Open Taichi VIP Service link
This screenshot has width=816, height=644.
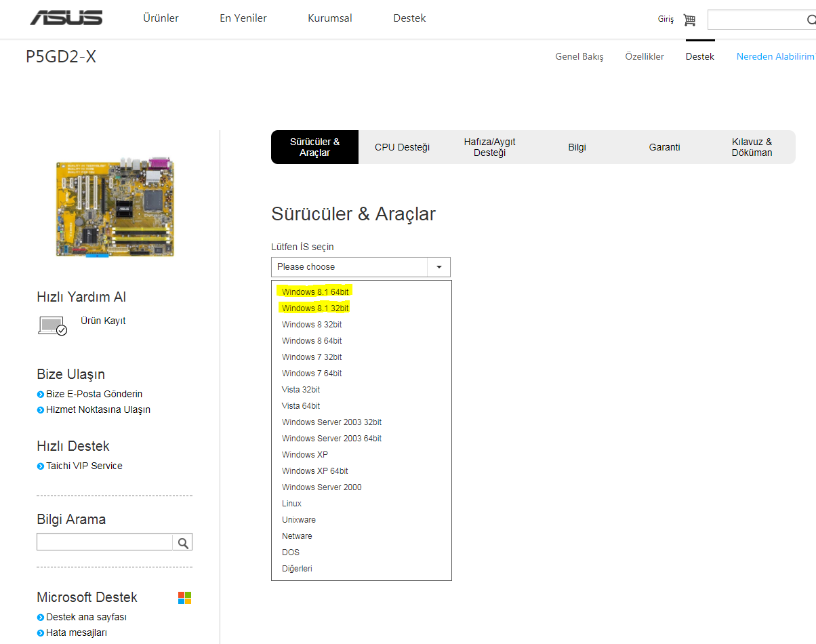coord(84,466)
